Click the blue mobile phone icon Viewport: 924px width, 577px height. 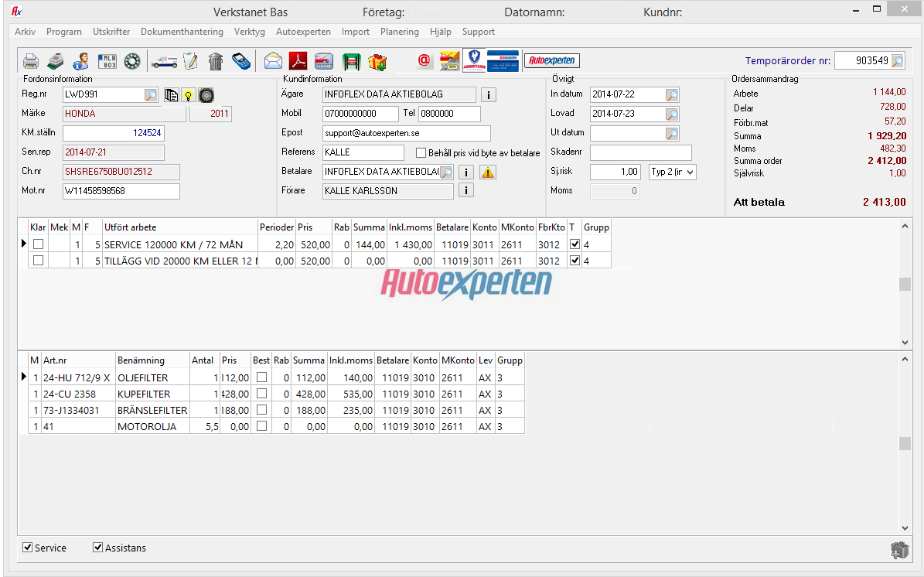[241, 60]
